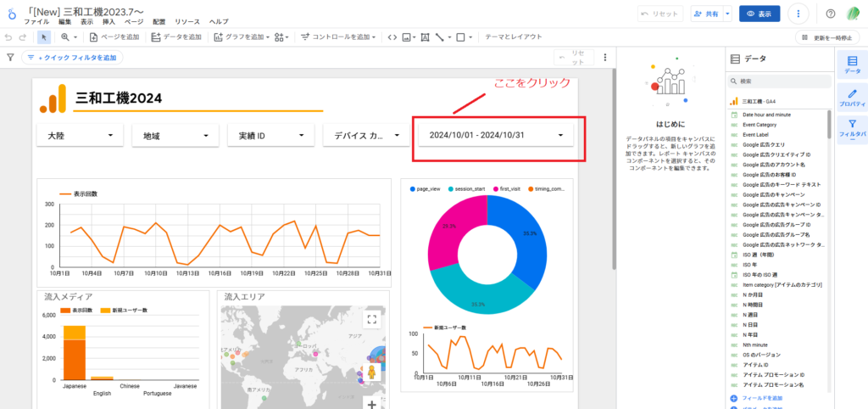
Task: Open the プロパティ pencil panel
Action: pyautogui.click(x=852, y=98)
